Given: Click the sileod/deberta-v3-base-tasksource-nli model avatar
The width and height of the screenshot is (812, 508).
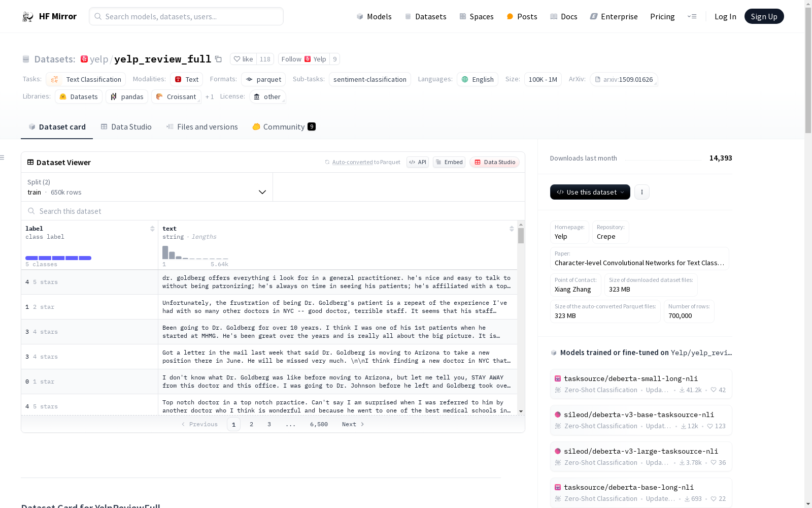Looking at the screenshot, I should (x=558, y=415).
